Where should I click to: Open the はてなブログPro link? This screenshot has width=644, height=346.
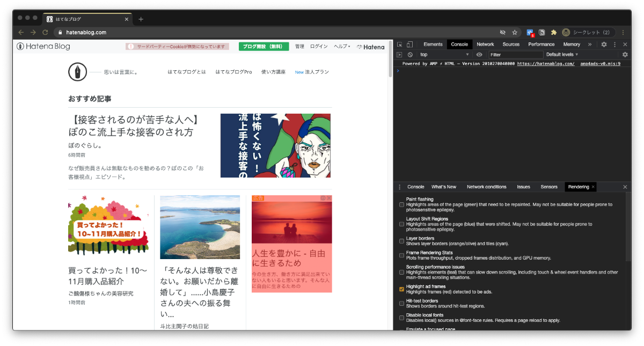tap(233, 72)
